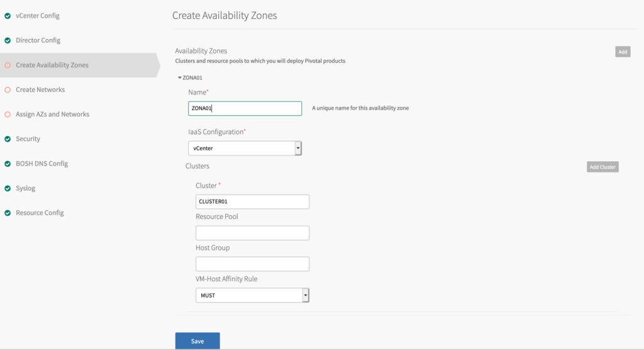Screen dimensions: 644x350
Task: Click the Resource Config green check icon
Action: pyautogui.click(x=8, y=213)
